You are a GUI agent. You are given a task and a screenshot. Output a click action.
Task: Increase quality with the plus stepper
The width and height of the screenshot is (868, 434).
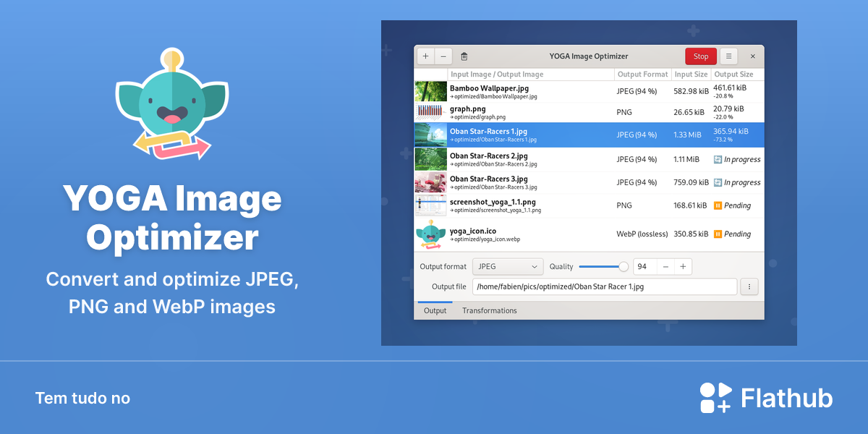coord(683,266)
